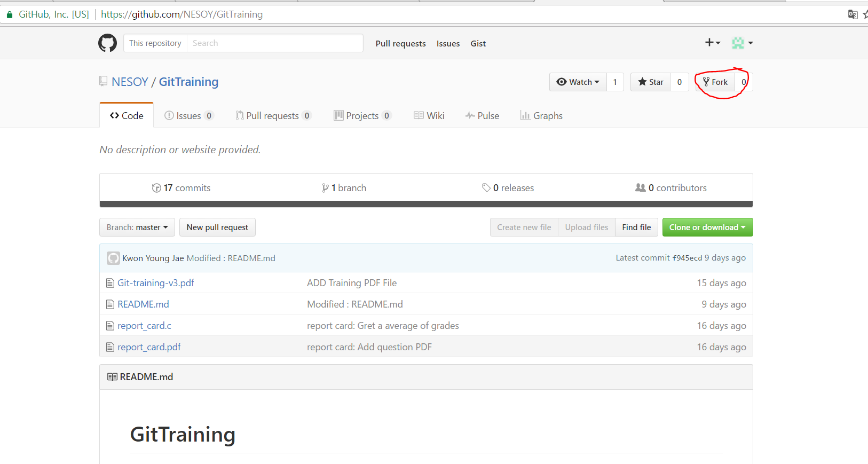Click the stargazers count 0

pos(680,82)
